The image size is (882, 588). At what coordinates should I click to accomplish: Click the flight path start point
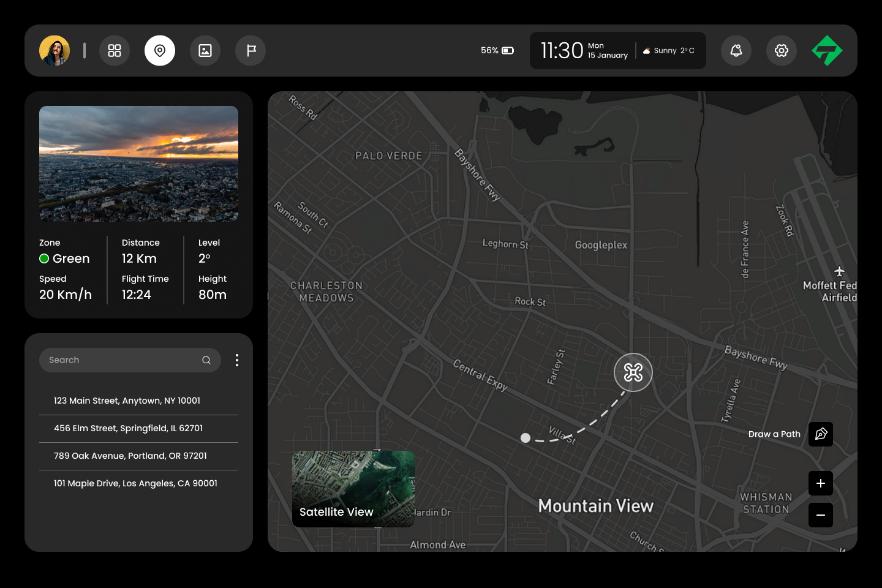click(526, 438)
